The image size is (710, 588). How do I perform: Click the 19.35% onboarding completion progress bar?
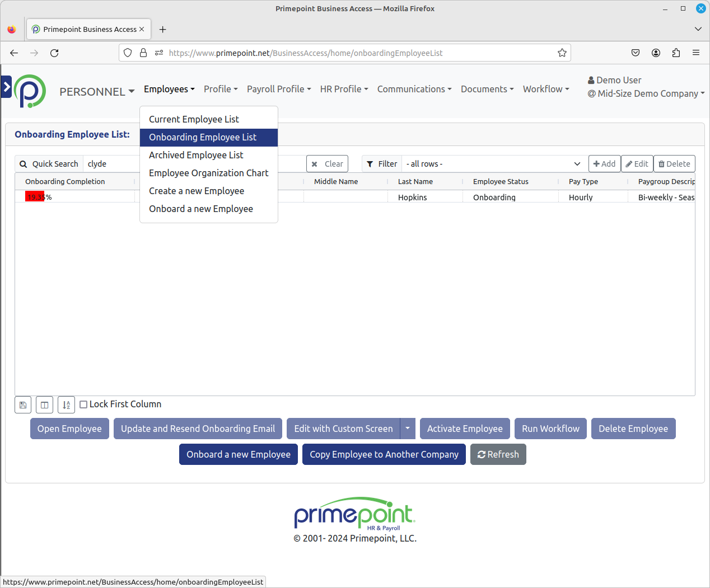[x=35, y=197]
